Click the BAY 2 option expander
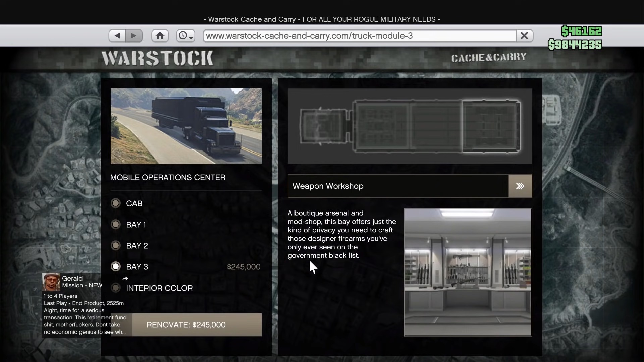 point(115,245)
